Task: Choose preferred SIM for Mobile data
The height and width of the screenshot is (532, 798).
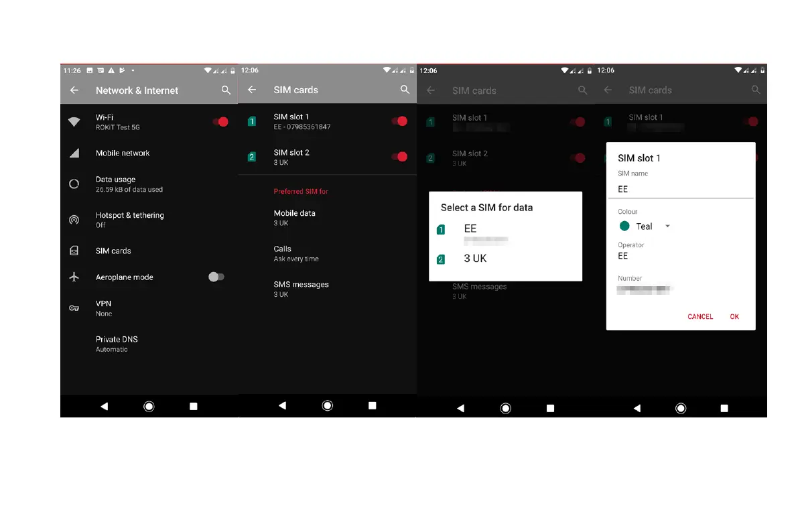Action: [327, 217]
